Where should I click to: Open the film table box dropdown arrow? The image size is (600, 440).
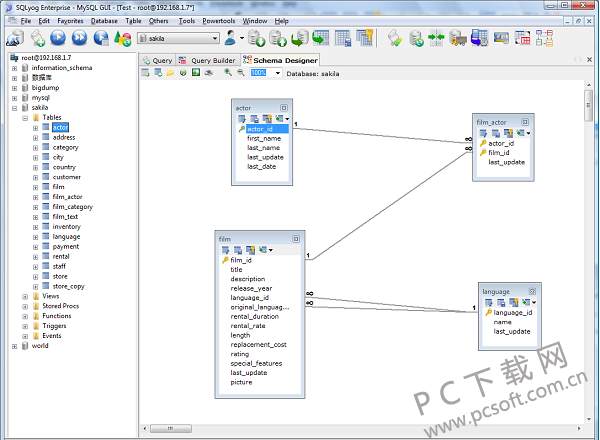click(271, 250)
